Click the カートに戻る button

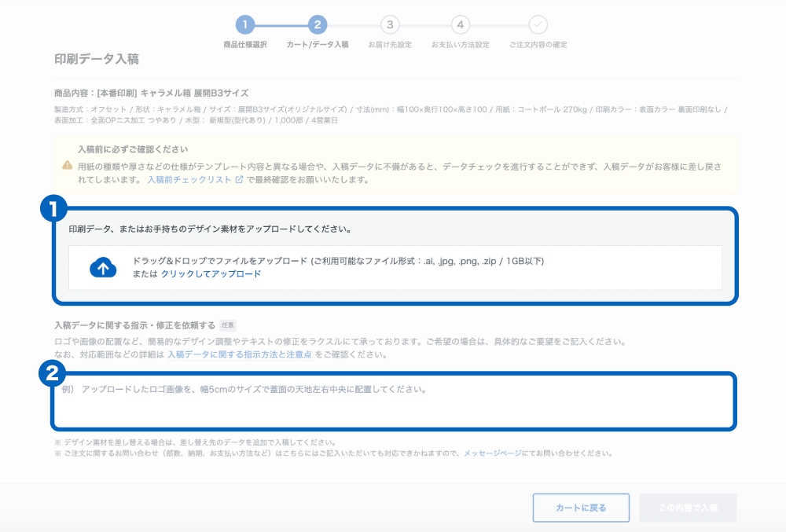(581, 508)
